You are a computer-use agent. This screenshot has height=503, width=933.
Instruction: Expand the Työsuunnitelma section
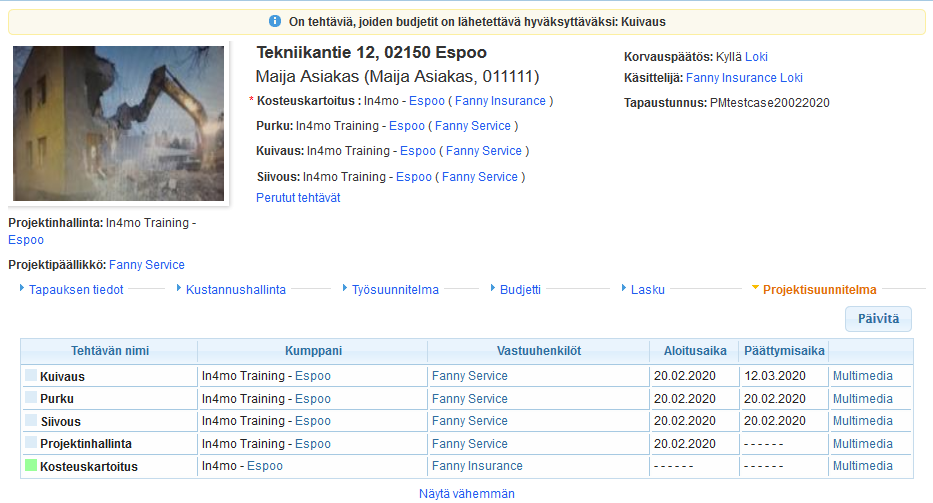pos(394,290)
